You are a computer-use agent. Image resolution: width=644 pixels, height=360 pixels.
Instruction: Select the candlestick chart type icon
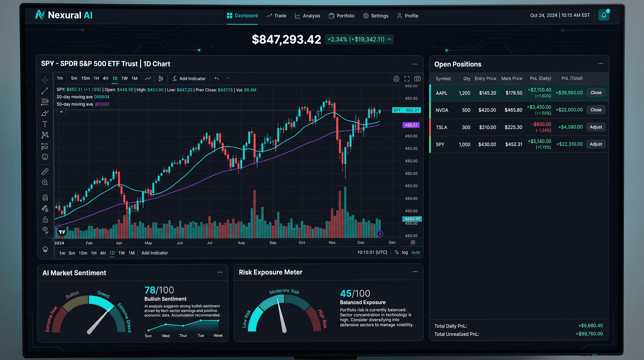tap(161, 78)
